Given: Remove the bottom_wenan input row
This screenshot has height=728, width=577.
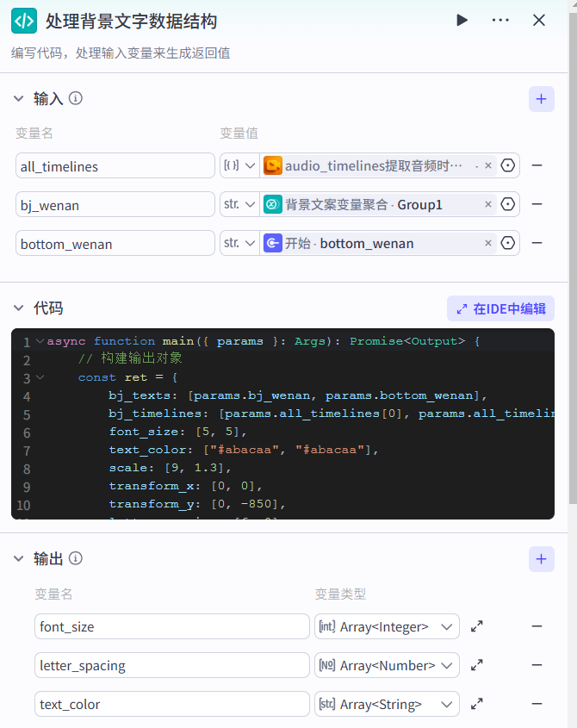Looking at the screenshot, I should coord(537,243).
